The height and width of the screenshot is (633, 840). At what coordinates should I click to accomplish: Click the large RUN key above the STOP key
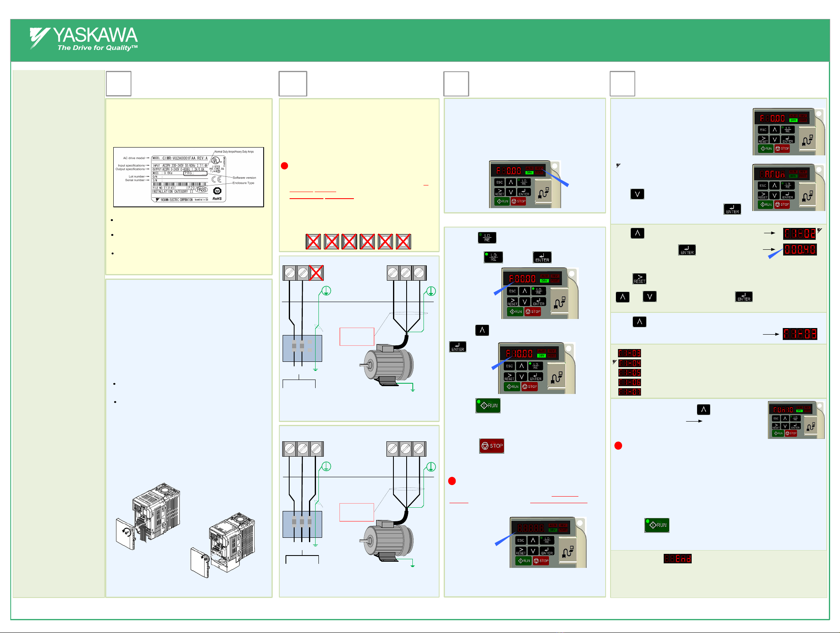point(488,406)
